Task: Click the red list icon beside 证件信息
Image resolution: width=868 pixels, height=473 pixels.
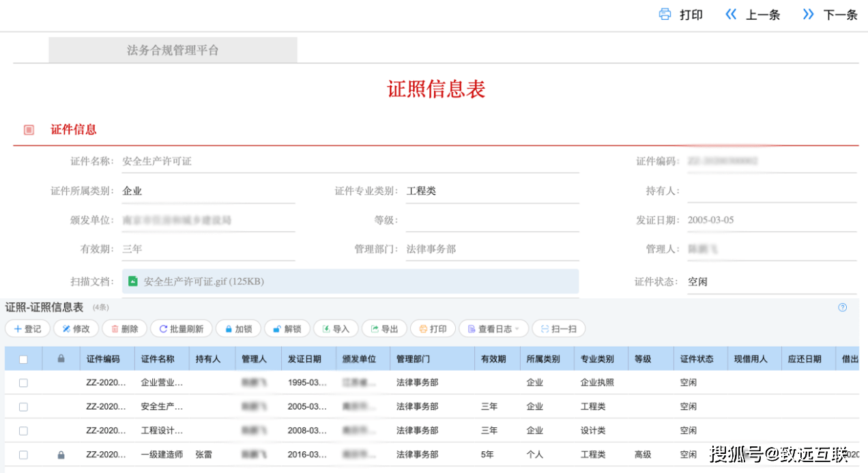Action: [29, 130]
